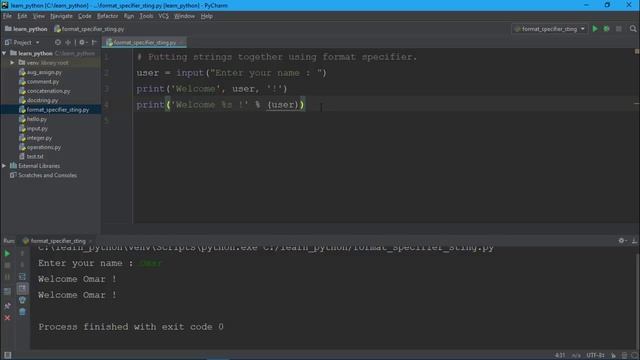Close the Run panel with red X
The height and width of the screenshot is (360, 640).
pyautogui.click(x=7, y=318)
